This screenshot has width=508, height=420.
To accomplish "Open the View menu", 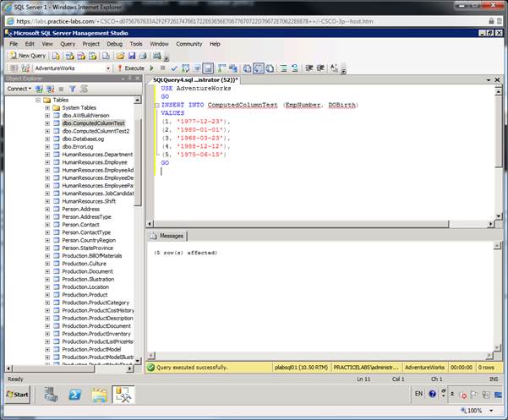I will tap(47, 44).
